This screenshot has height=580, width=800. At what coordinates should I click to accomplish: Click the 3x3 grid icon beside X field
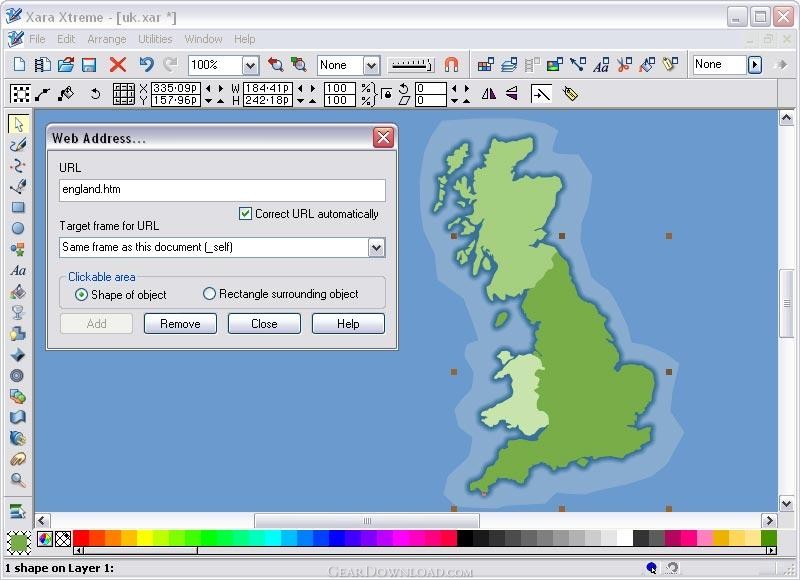point(124,94)
